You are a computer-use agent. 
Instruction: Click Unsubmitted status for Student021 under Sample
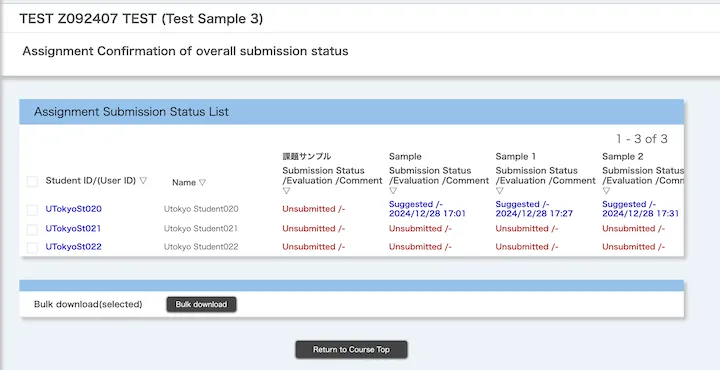[420, 228]
